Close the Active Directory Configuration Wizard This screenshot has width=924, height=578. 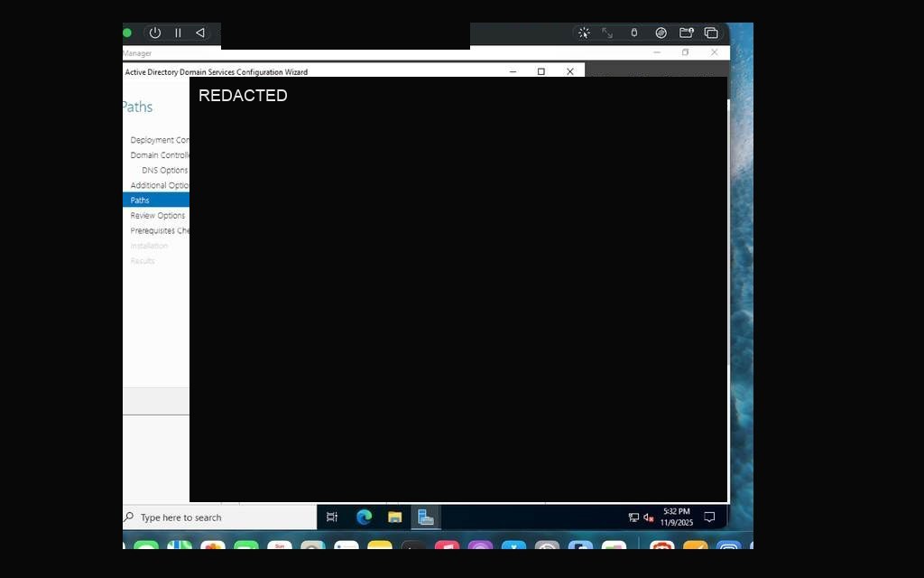pos(570,71)
